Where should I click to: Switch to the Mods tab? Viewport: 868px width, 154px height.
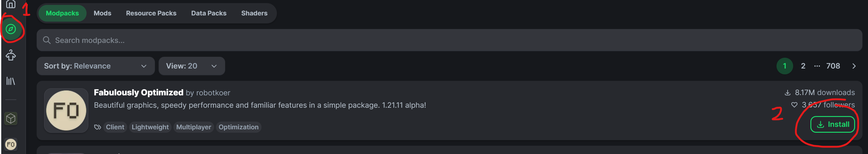click(x=103, y=13)
